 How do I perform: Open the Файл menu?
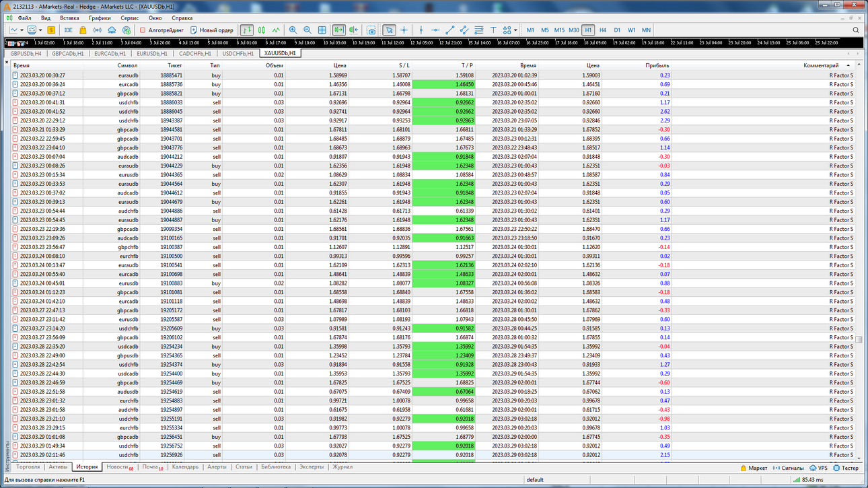click(25, 18)
